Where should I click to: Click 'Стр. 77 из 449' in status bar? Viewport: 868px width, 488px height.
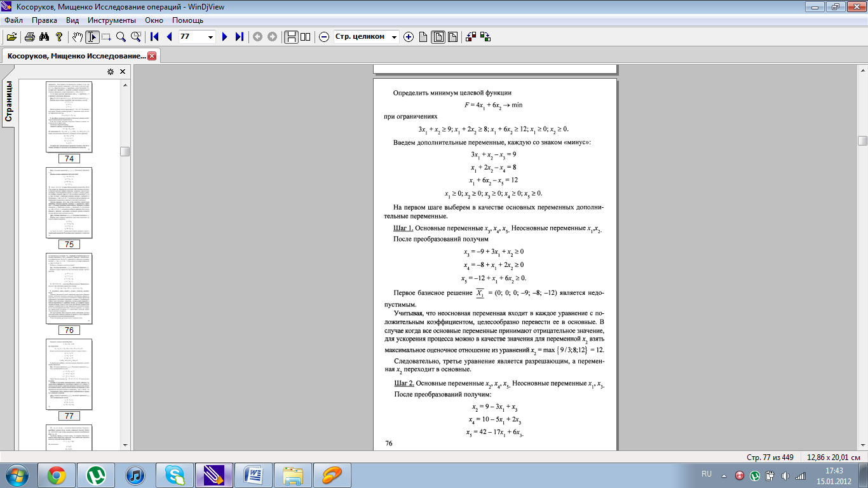click(x=771, y=457)
